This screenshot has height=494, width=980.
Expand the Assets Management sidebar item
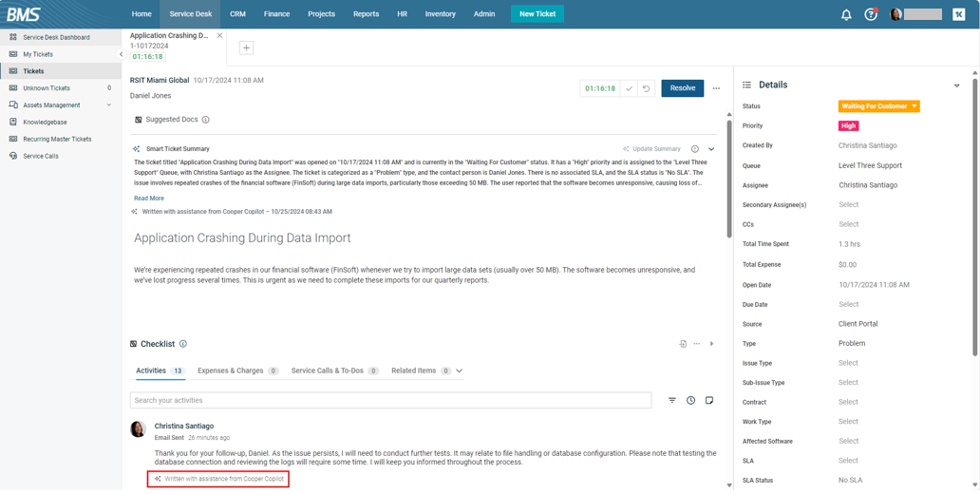click(x=109, y=105)
